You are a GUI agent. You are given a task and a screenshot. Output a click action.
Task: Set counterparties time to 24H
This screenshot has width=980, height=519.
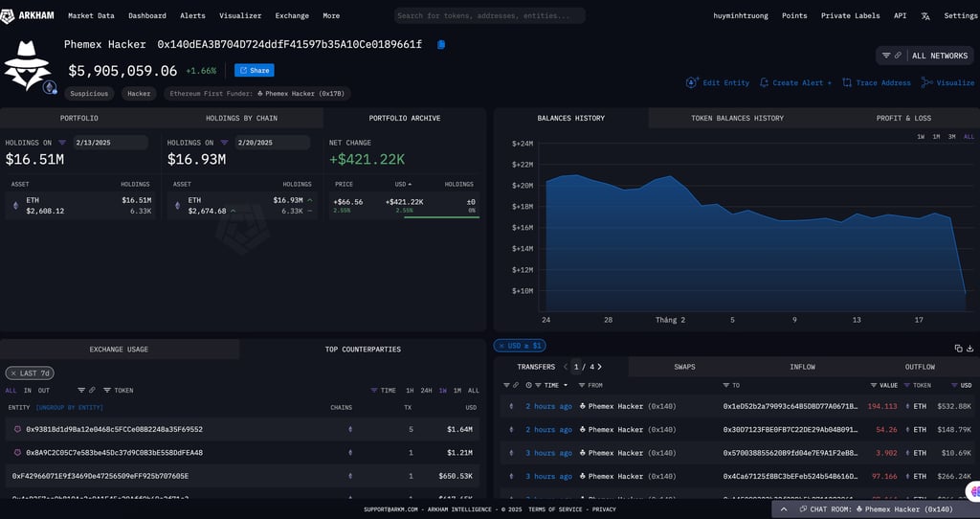point(426,390)
